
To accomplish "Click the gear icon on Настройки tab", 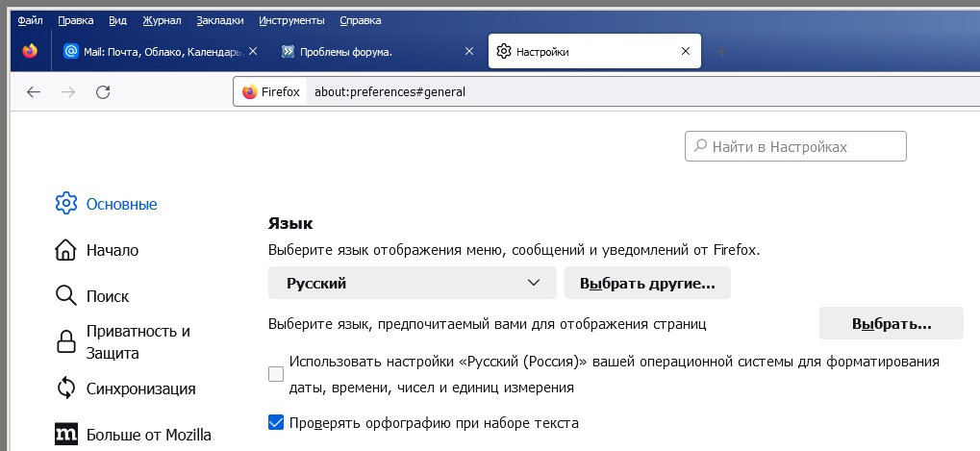I will point(504,51).
